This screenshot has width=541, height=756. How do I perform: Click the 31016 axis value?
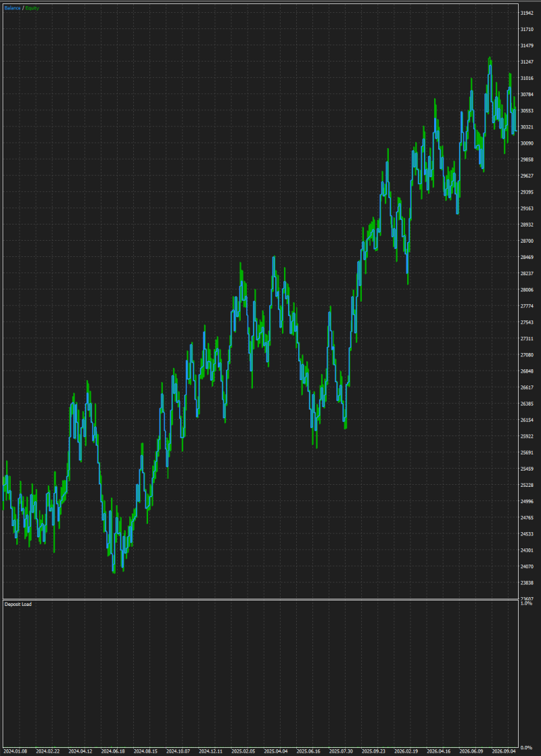[527, 78]
